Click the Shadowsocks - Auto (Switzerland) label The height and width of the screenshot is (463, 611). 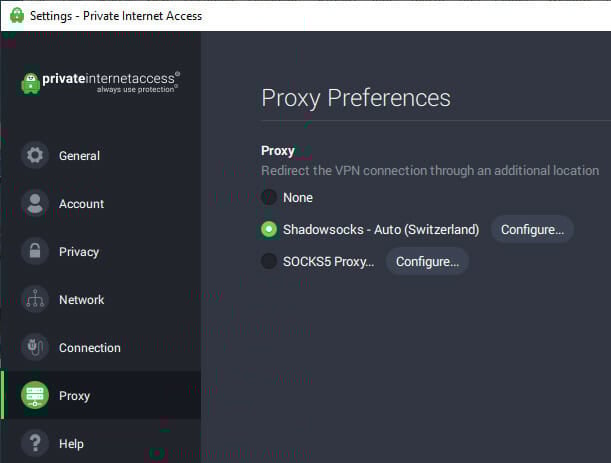381,230
